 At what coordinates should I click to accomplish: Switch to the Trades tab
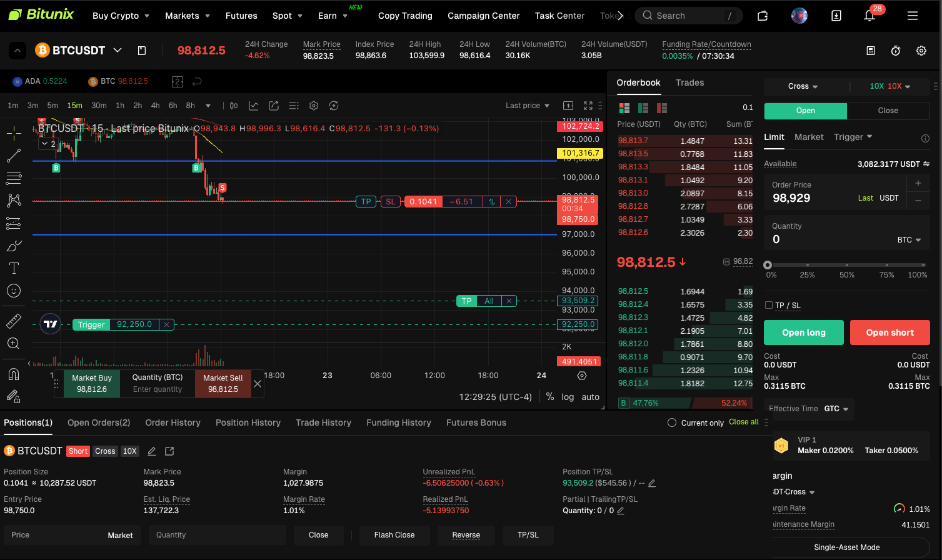[x=689, y=82]
